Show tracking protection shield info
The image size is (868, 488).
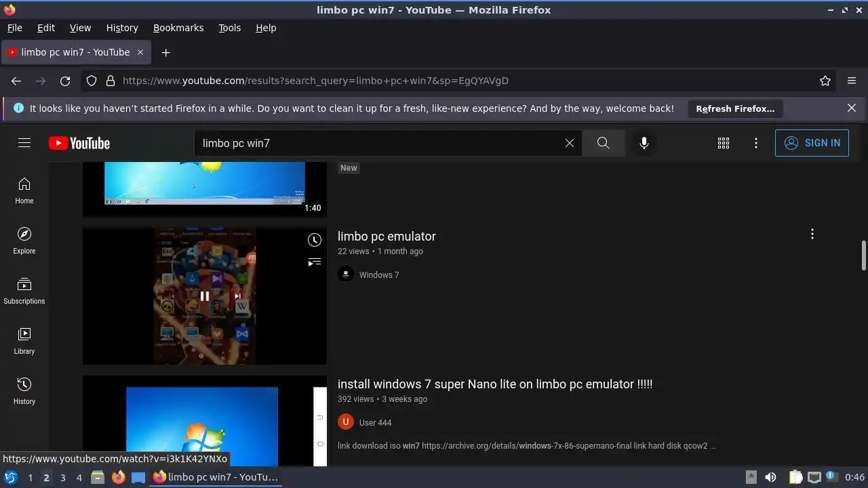point(92,81)
